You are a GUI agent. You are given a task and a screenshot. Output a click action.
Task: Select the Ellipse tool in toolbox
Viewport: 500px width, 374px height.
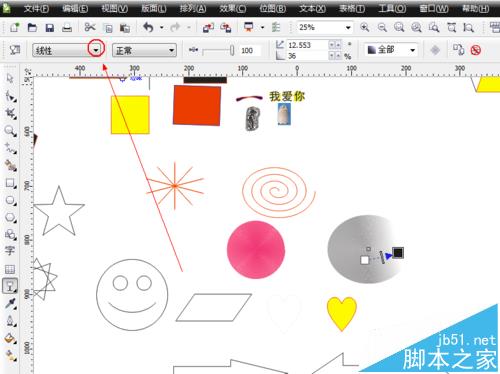click(x=10, y=200)
